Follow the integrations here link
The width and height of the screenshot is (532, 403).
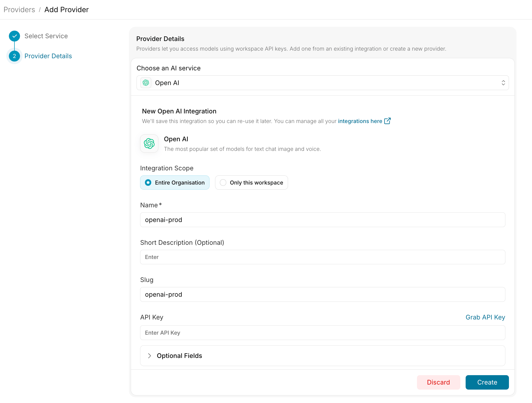coord(360,121)
